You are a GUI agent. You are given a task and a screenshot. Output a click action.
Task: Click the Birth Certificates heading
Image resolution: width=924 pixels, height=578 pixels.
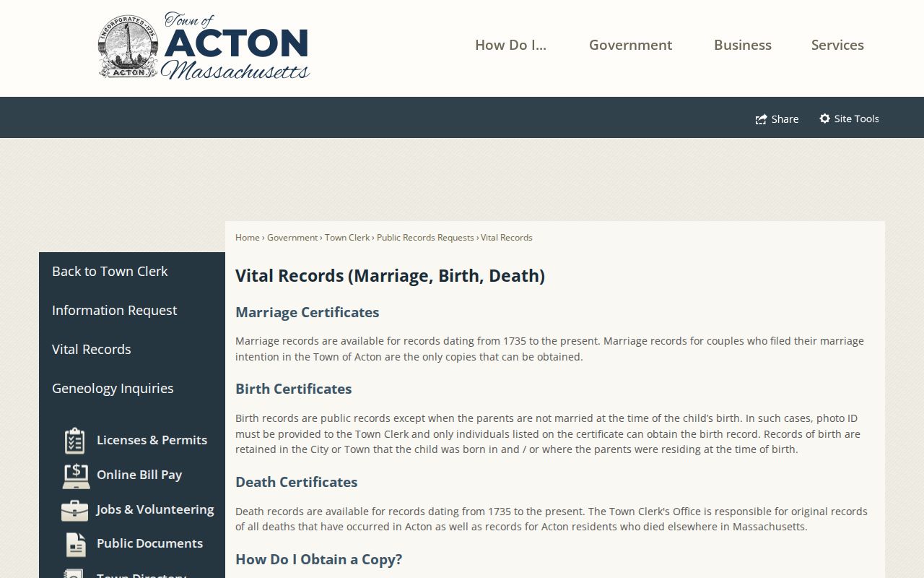click(x=293, y=389)
